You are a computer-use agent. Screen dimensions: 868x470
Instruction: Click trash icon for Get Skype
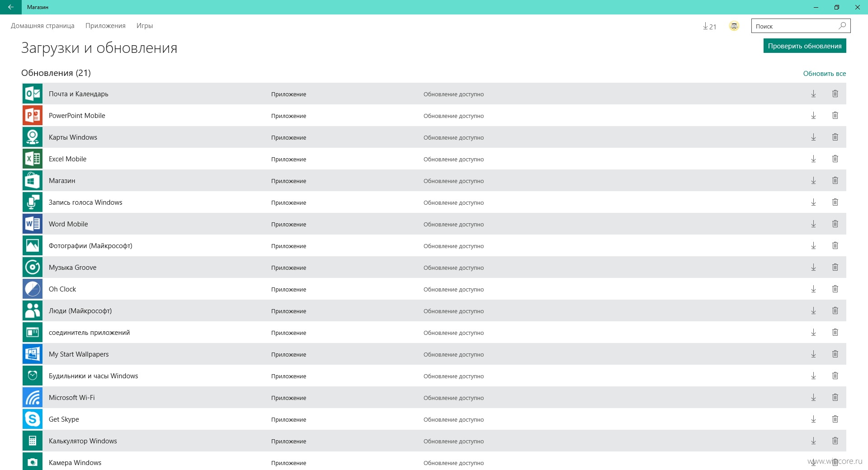tap(835, 419)
